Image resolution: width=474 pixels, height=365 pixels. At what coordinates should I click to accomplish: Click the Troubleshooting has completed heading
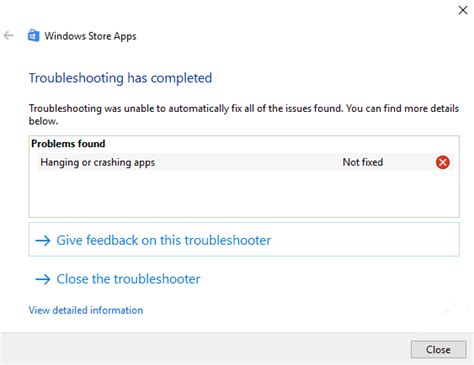121,78
